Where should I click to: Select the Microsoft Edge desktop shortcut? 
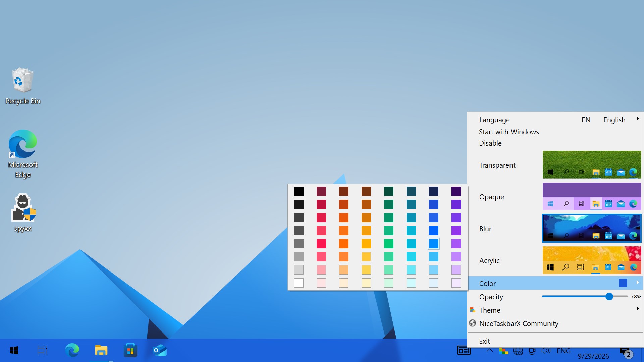[x=23, y=154]
